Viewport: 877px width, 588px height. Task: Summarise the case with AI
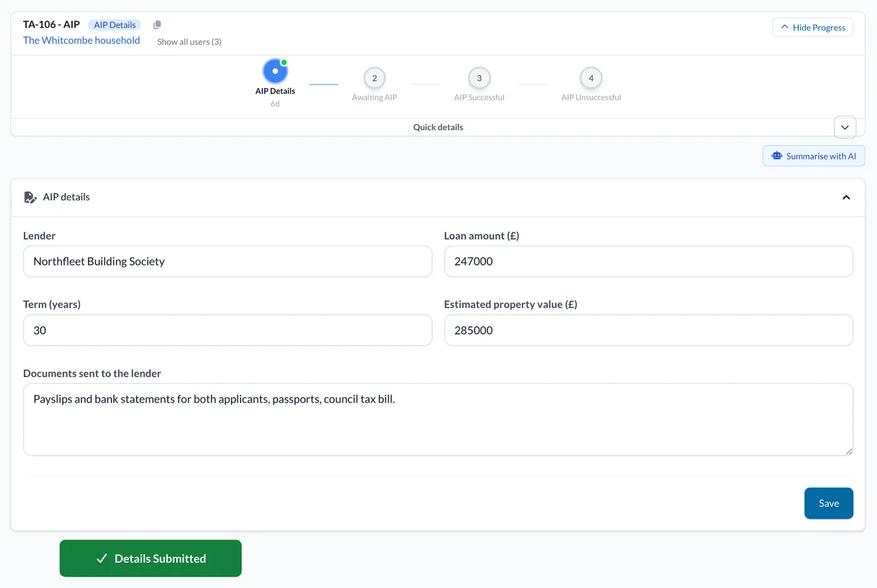(814, 156)
